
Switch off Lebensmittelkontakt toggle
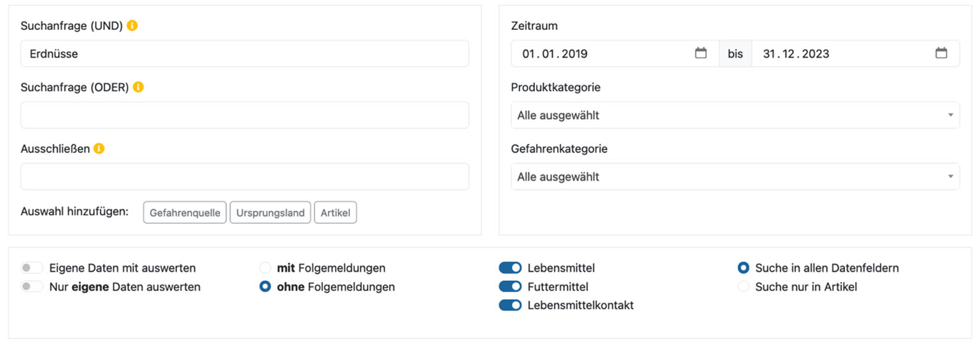click(510, 305)
